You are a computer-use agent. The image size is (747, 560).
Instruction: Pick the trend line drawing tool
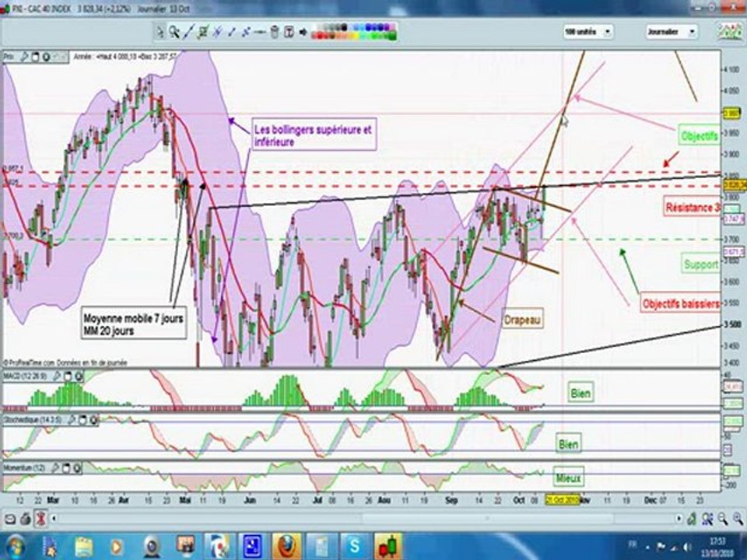click(188, 32)
